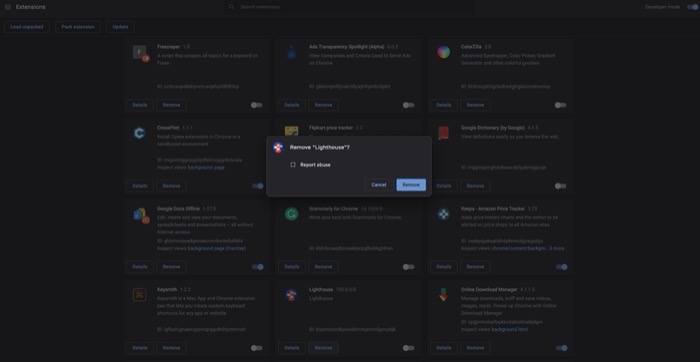Open Details for Lighthouse card
The width and height of the screenshot is (700, 362).
[x=292, y=348]
